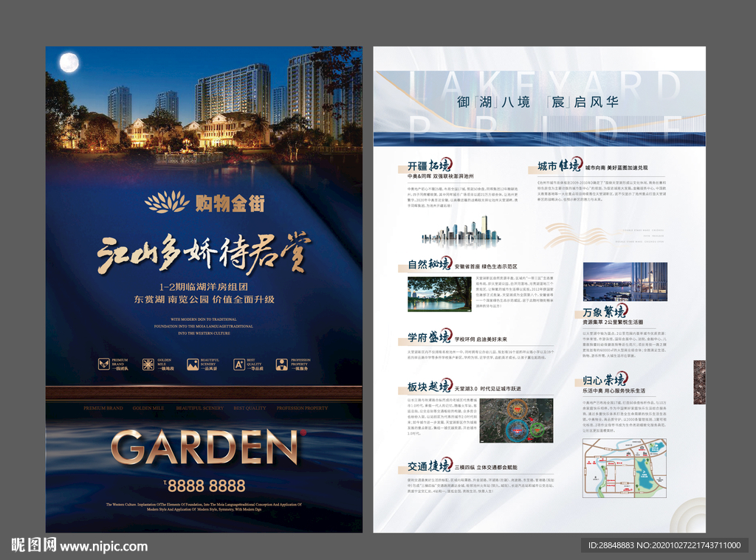Select the subheading 天堂湖3.0 时代见证城市跃进

[487, 389]
